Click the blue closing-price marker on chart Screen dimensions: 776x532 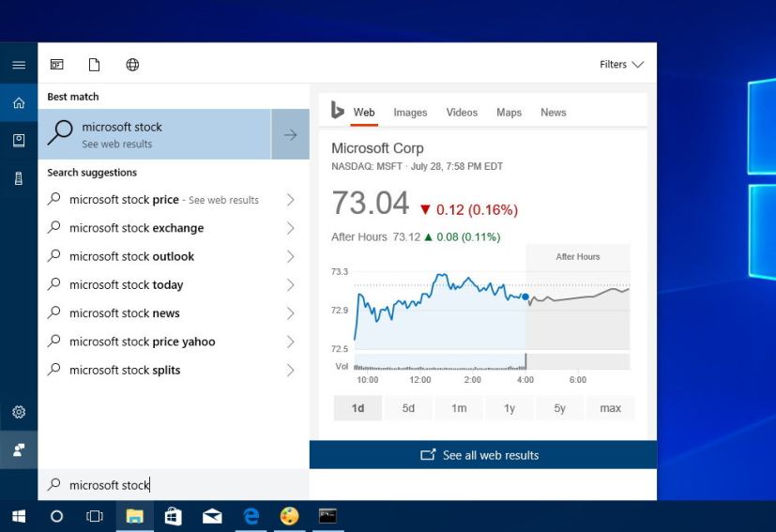[525, 296]
